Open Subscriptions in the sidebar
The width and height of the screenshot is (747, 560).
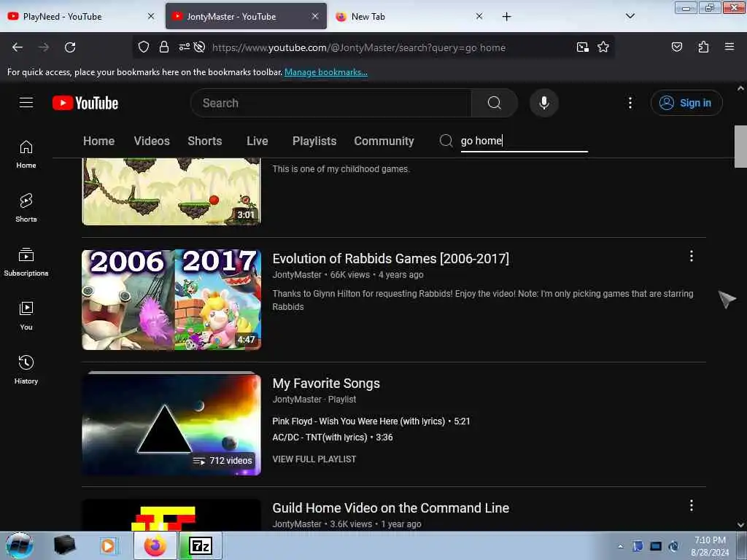(x=26, y=262)
